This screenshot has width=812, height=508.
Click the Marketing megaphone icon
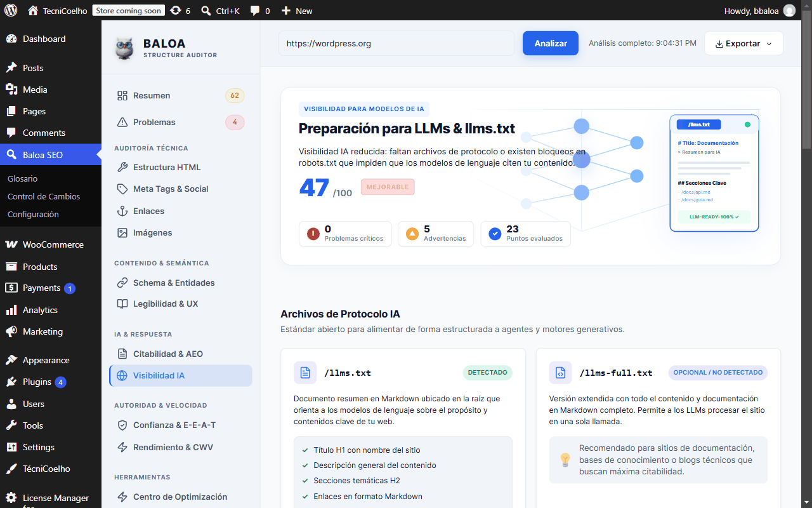11,331
